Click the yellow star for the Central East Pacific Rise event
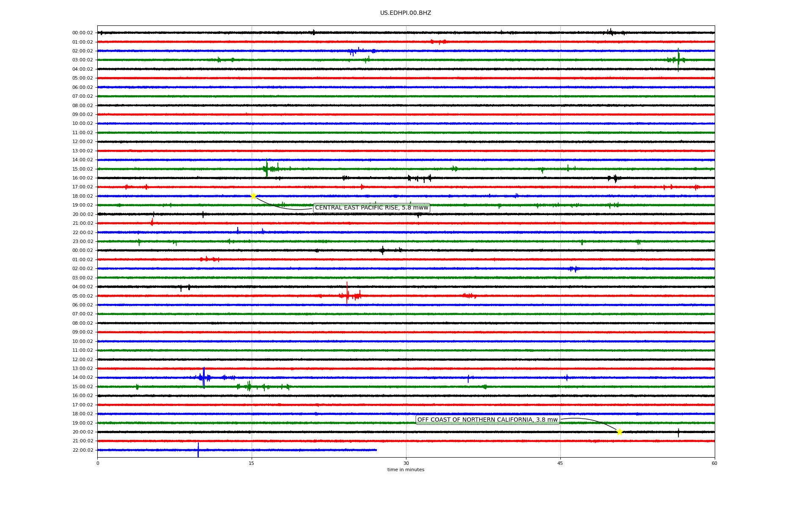Image resolution: width=812 pixels, height=508 pixels. pyautogui.click(x=253, y=196)
